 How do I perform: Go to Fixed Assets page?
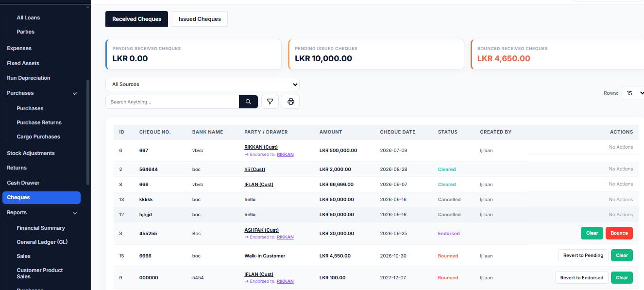[x=23, y=63]
